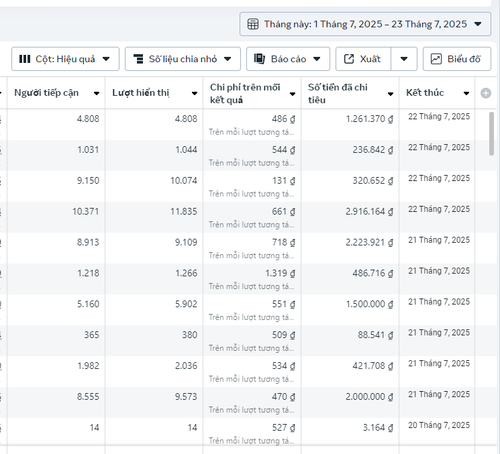Select cost per result 1.319 đ
Viewport: 500px width, 454px height.
(280, 273)
